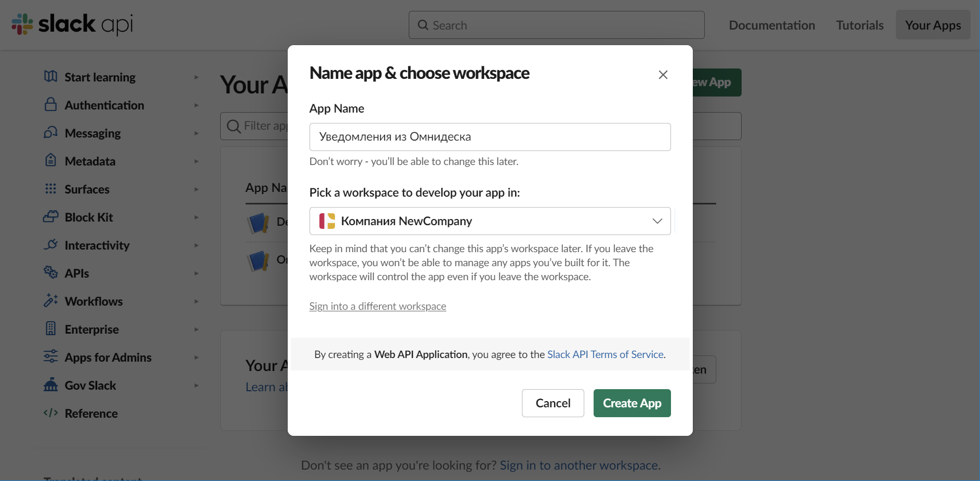980x481 pixels.
Task: Click the Interactivity plug icon
Action: 50,245
